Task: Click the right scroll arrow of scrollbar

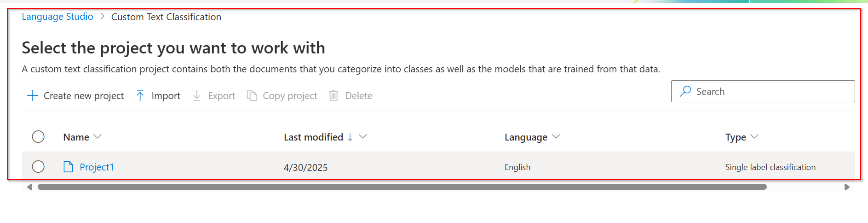Action: tap(847, 187)
